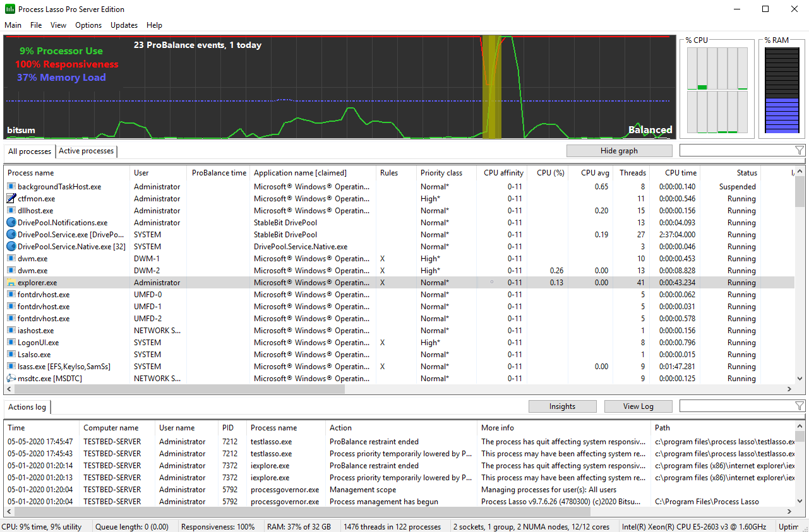Image resolution: width=809 pixels, height=532 pixels.
Task: Click "Queue length: 0 (0.00)" in status bar
Action: pos(132,527)
